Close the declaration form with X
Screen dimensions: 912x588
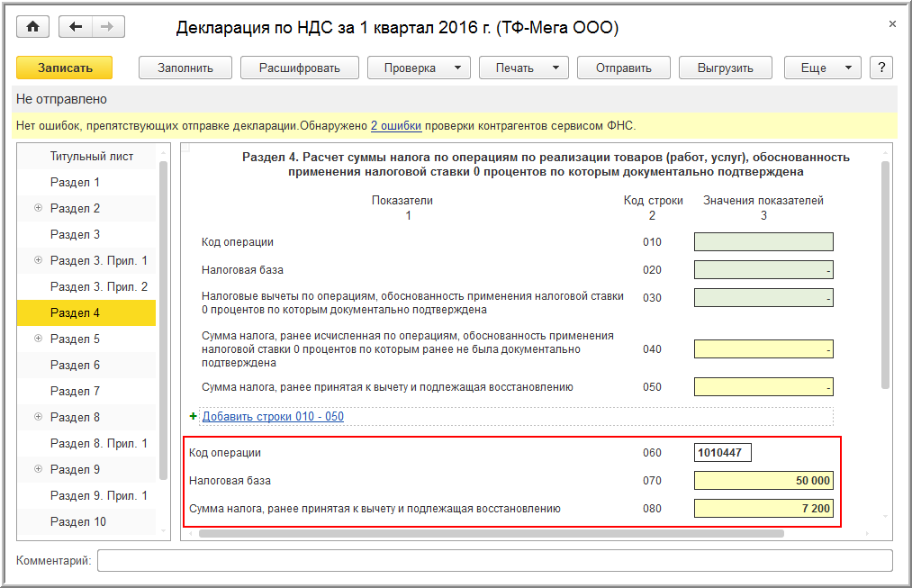[x=892, y=24]
